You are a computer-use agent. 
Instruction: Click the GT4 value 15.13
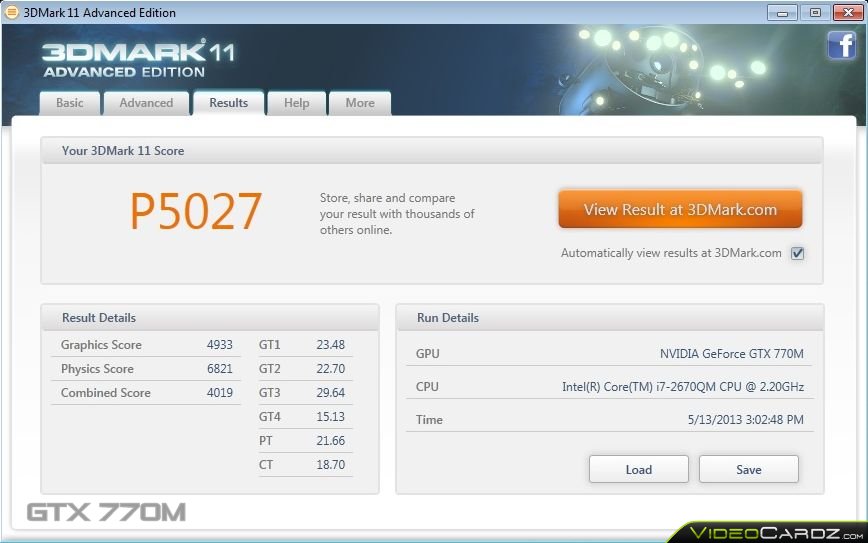[330, 416]
